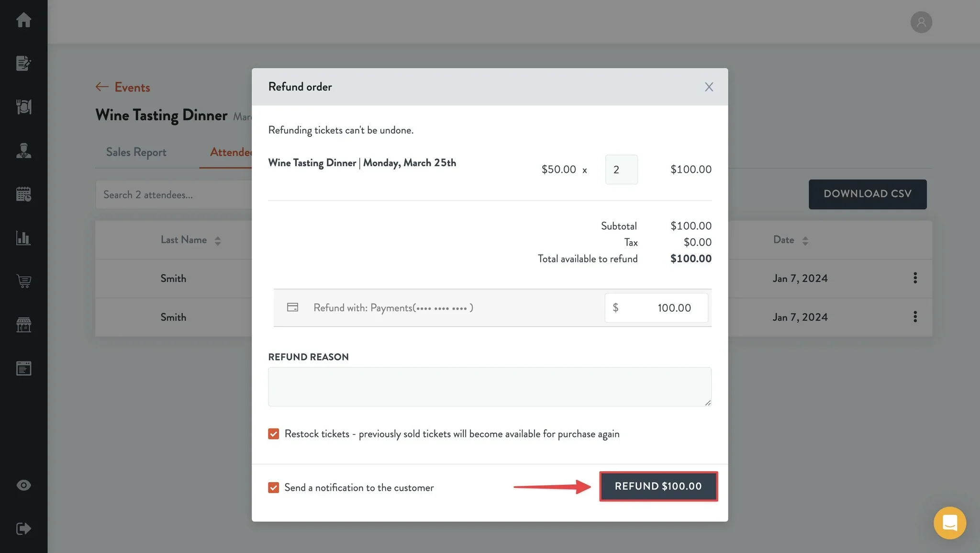Open the bar chart reports icon
980x553 pixels.
click(x=23, y=237)
